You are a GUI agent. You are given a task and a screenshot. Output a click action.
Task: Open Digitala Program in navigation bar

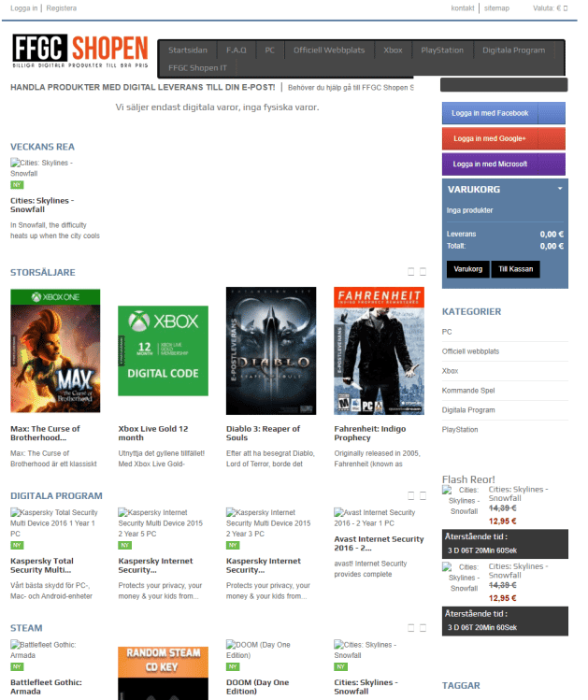click(x=513, y=50)
